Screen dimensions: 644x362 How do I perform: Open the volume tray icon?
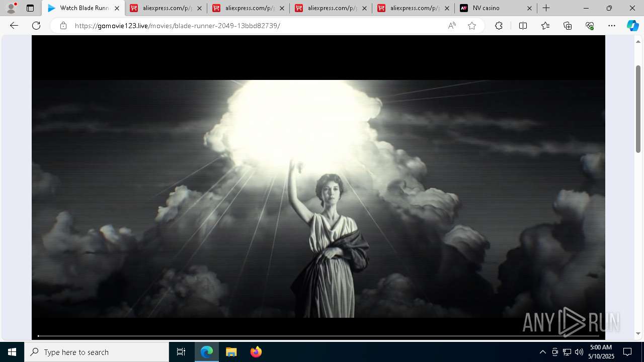[x=579, y=352]
